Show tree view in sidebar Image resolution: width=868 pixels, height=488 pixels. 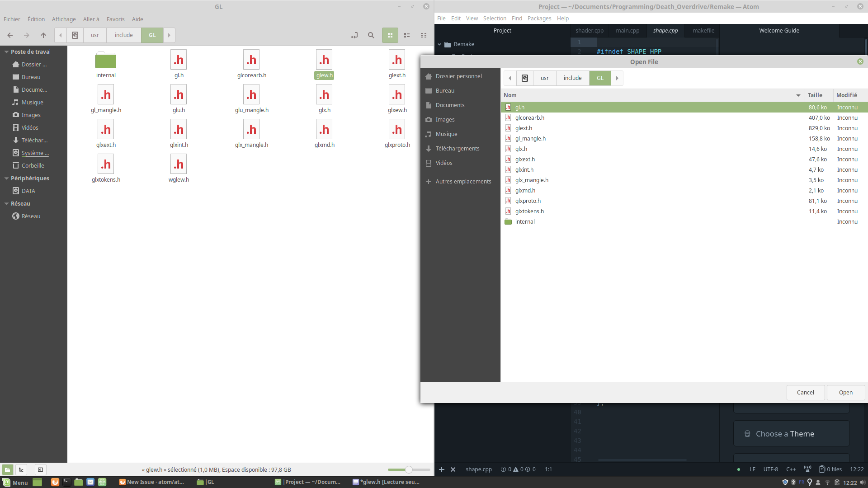[21, 469]
